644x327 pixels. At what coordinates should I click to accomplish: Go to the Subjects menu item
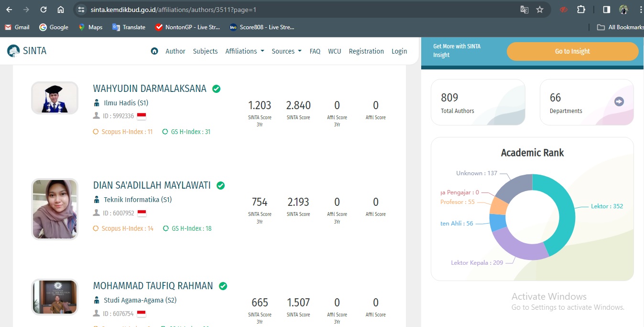(205, 51)
